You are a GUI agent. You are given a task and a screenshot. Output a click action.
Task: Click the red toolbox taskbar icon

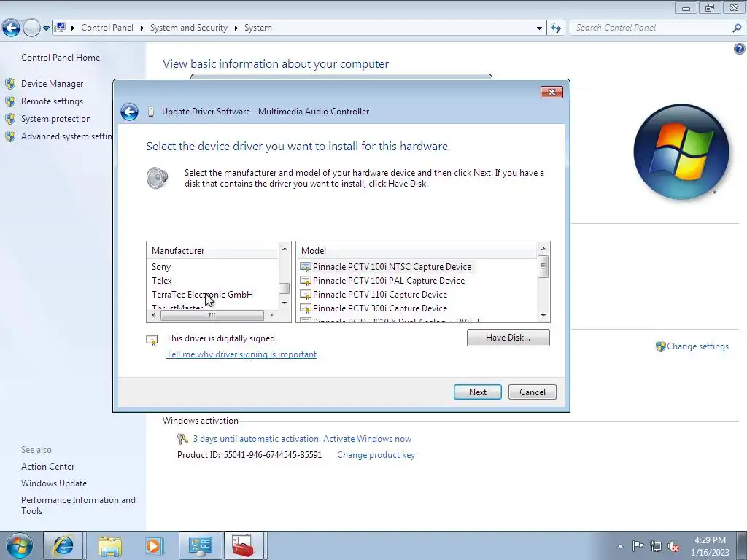click(244, 545)
